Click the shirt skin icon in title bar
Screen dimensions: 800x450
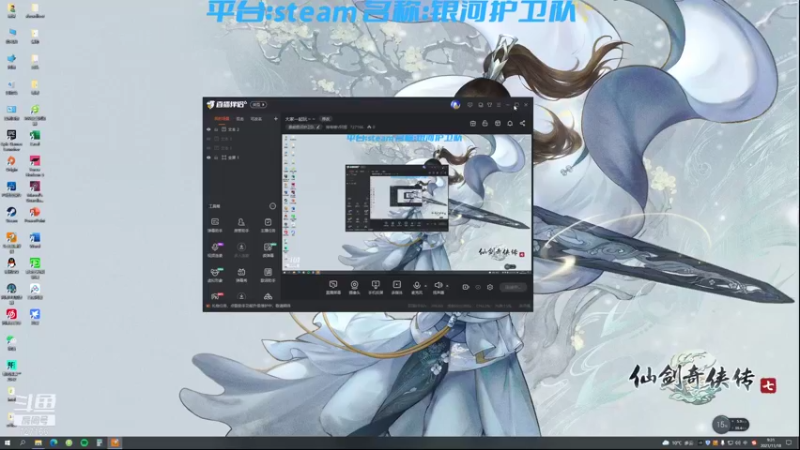489,105
